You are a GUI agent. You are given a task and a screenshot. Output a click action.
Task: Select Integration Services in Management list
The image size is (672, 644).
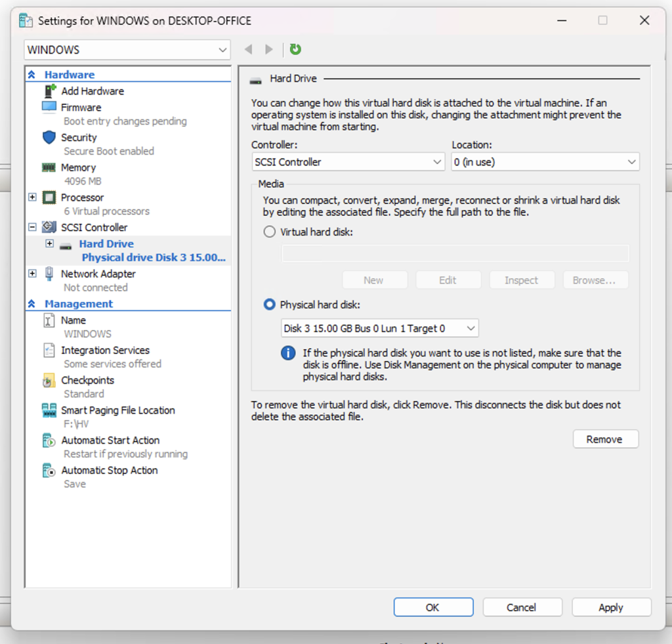[105, 351]
